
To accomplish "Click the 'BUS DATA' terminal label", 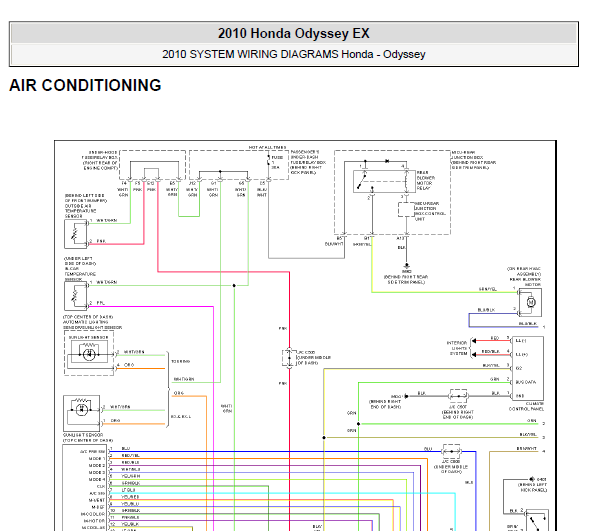I will point(525,382).
